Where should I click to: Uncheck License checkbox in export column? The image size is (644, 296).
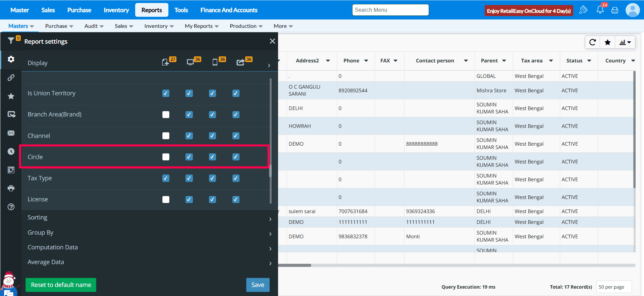[236, 199]
